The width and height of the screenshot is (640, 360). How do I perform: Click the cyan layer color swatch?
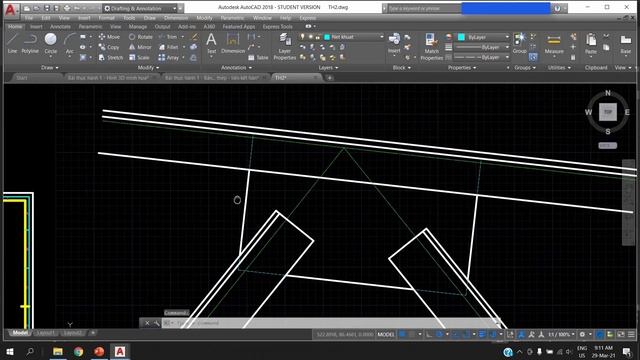(327, 37)
